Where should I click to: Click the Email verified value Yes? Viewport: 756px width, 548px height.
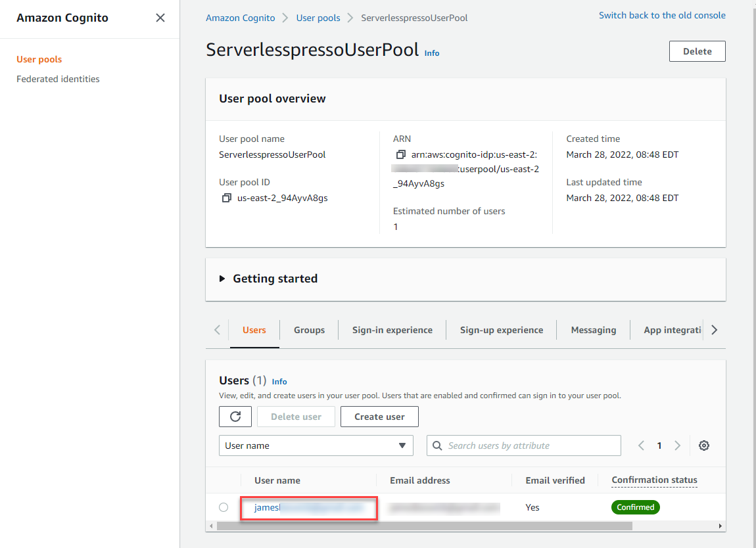(x=532, y=507)
